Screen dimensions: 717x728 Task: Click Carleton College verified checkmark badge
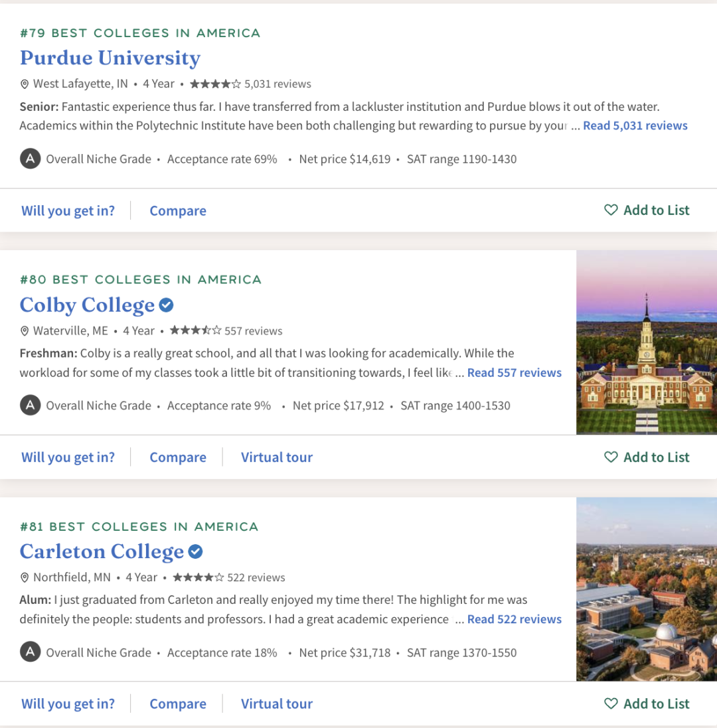[195, 551]
